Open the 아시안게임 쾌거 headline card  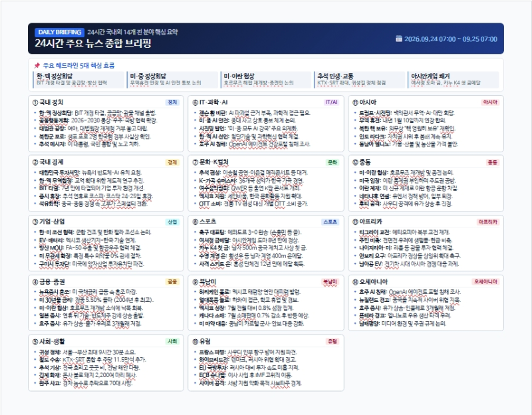[454, 79]
